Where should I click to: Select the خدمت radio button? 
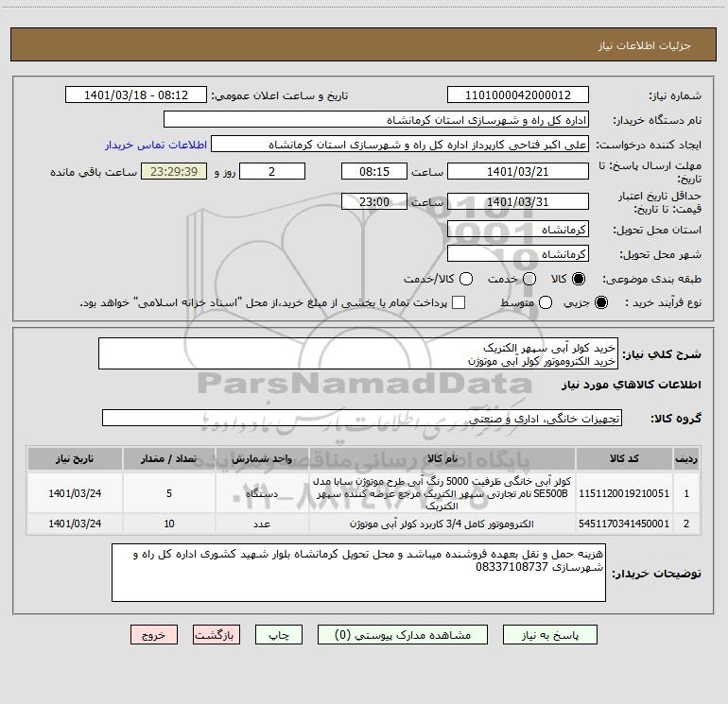(529, 279)
